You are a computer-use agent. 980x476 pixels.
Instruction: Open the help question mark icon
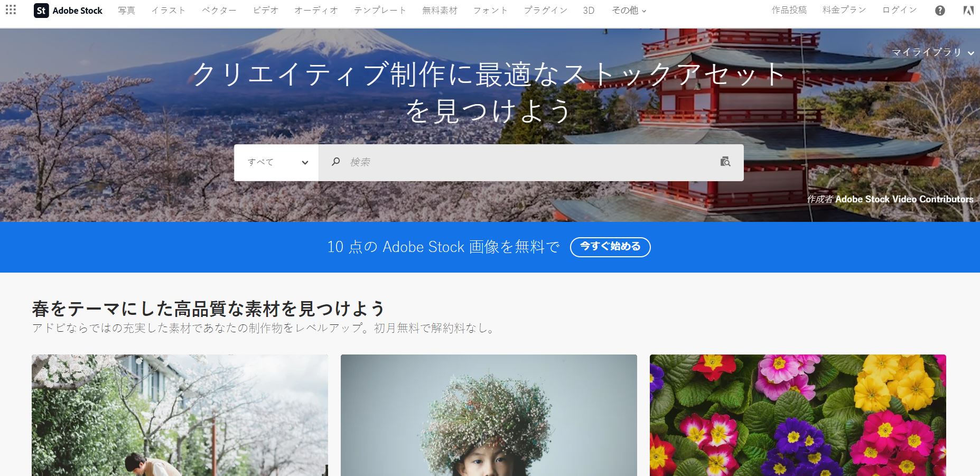(x=940, y=10)
